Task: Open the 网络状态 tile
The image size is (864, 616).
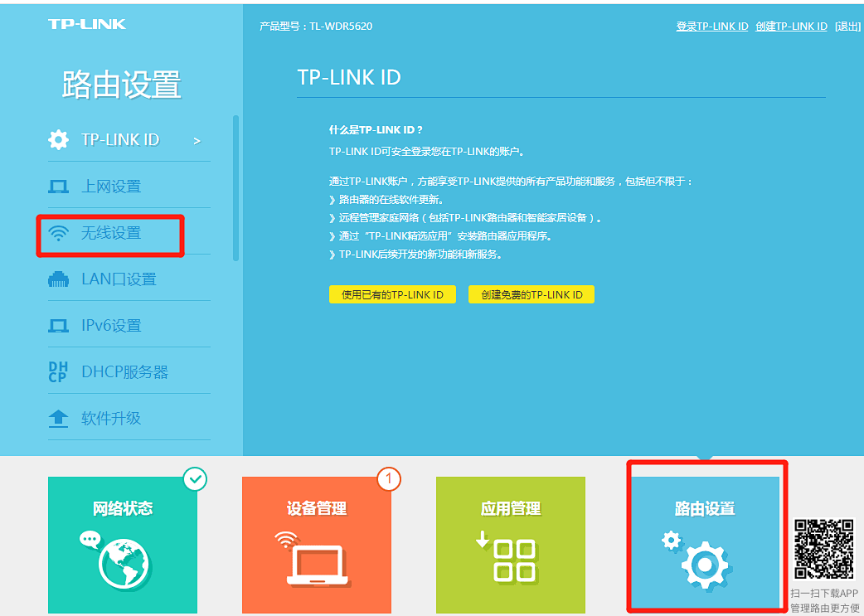Action: pos(123,545)
